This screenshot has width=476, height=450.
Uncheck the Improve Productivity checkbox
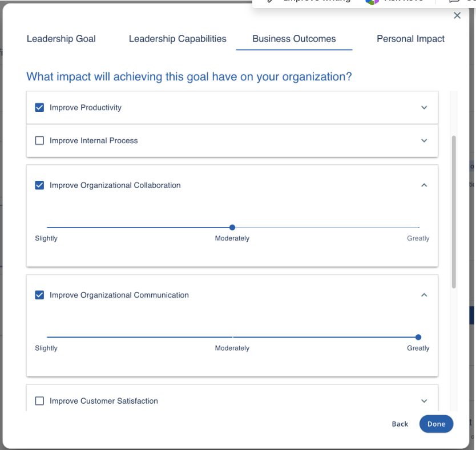[39, 107]
